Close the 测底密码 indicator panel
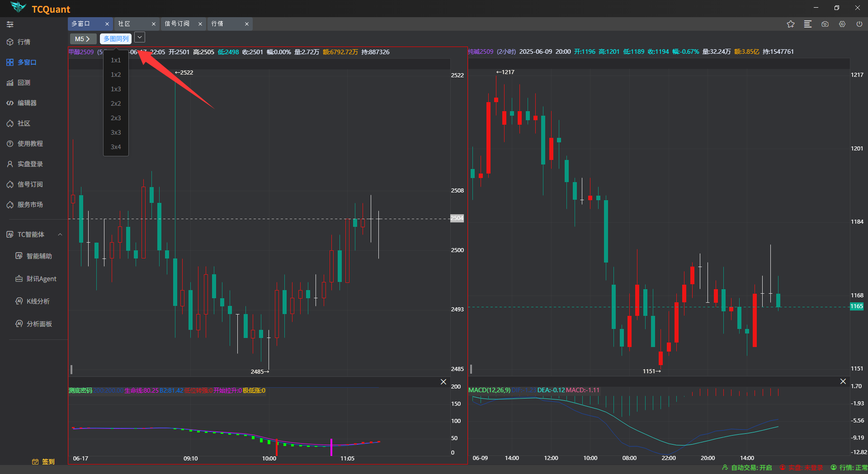This screenshot has height=474, width=868. (443, 382)
